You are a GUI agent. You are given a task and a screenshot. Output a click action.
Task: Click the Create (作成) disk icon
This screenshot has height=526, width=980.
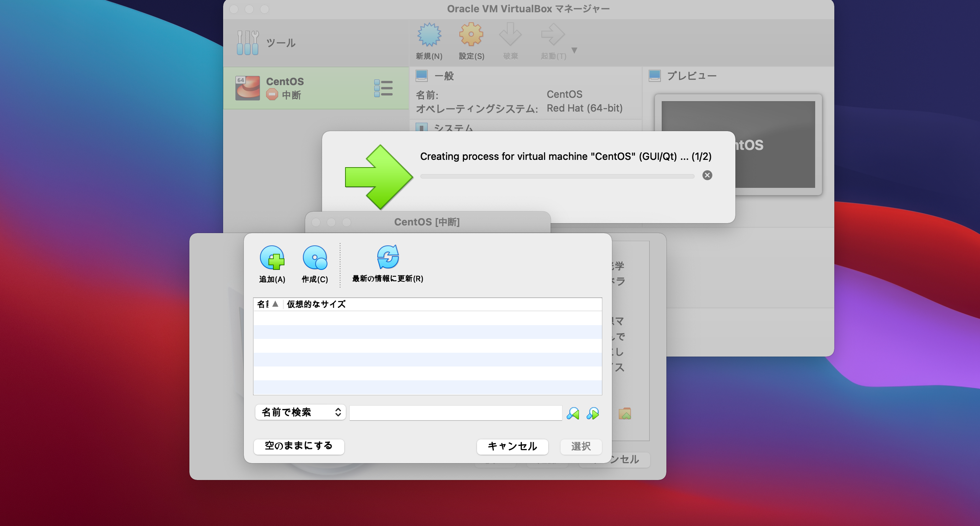point(314,258)
